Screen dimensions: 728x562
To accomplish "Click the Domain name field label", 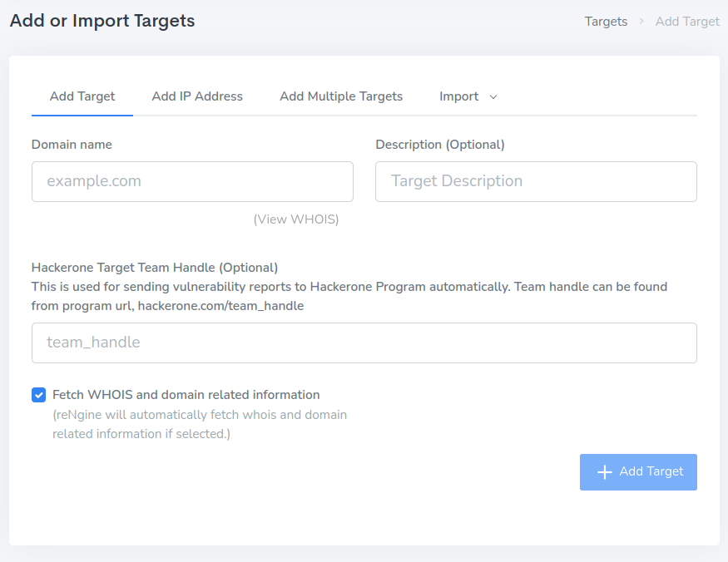I will point(72,145).
